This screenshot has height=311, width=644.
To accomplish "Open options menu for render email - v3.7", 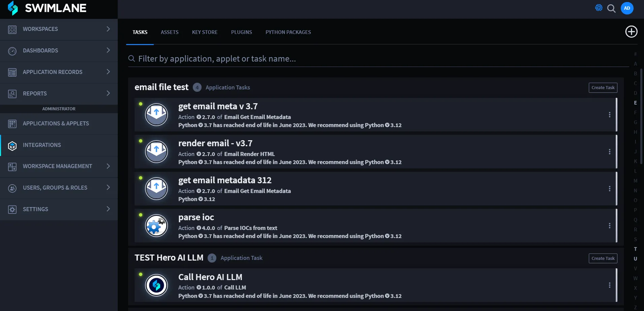I will (609, 152).
